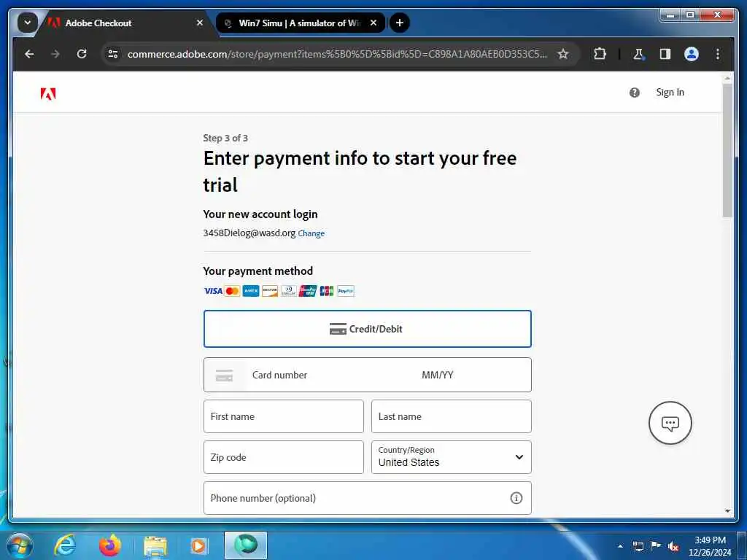
Task: Focus the First name field
Action: coord(284,416)
